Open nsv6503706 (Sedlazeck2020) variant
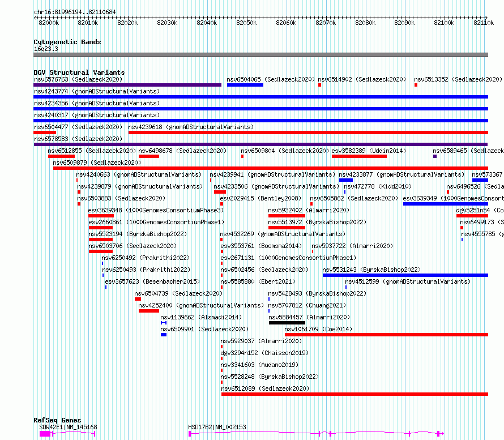Image resolution: width=504 pixels, height=440 pixels. (133, 246)
